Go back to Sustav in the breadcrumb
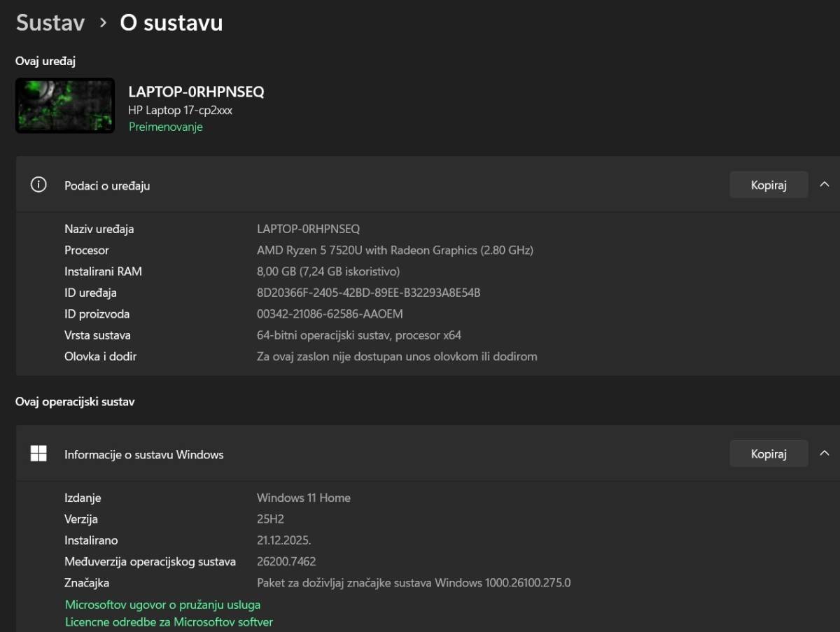 (x=50, y=23)
